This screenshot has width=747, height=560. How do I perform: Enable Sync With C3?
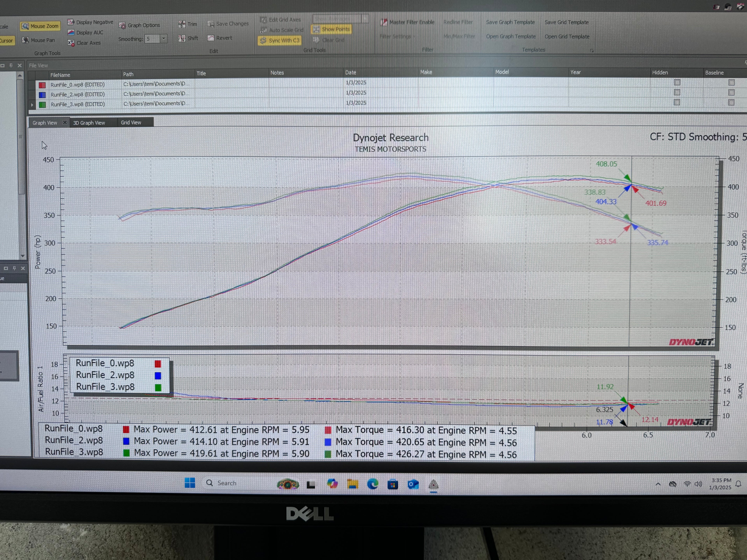tap(280, 40)
